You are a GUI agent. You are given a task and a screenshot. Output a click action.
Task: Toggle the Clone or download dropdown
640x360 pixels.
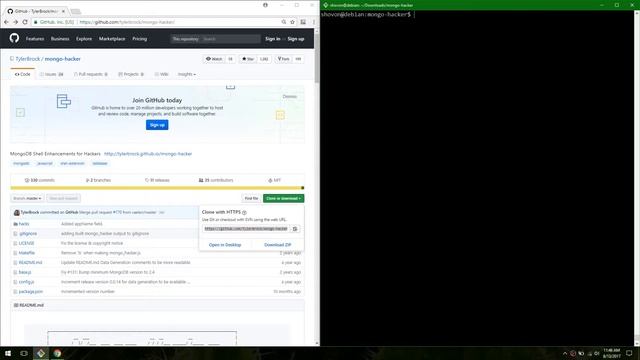tap(284, 198)
